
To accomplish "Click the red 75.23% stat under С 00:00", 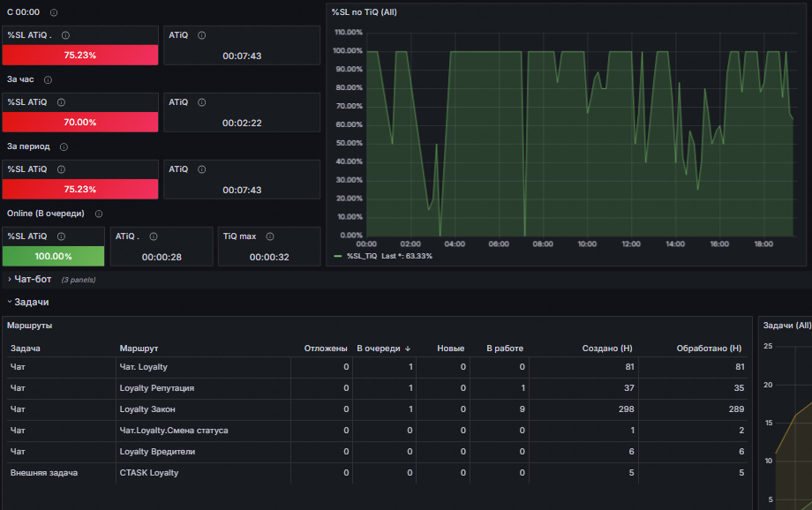I will [x=80, y=55].
